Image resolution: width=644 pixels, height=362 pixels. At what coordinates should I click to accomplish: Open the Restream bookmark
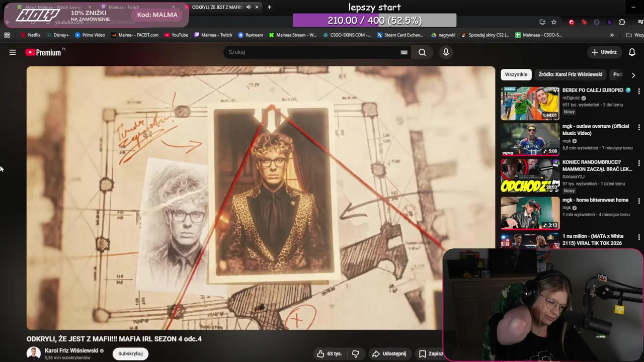pos(250,35)
